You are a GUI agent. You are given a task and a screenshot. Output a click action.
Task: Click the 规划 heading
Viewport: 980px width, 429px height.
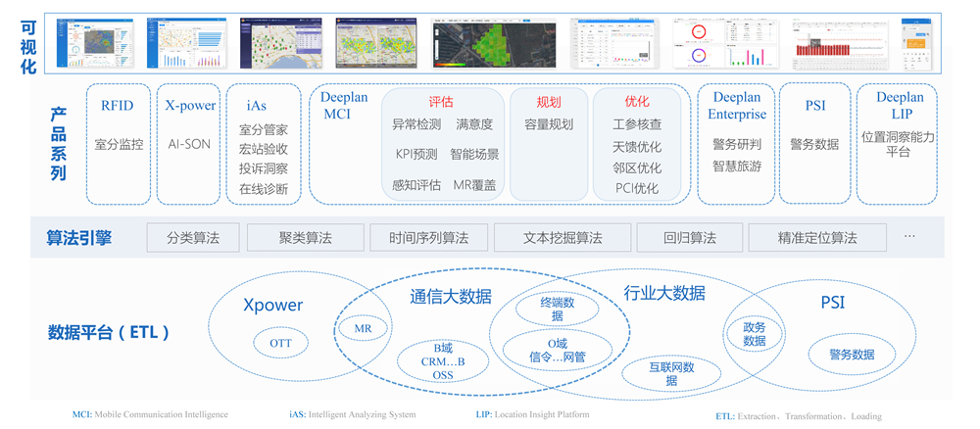tap(549, 102)
